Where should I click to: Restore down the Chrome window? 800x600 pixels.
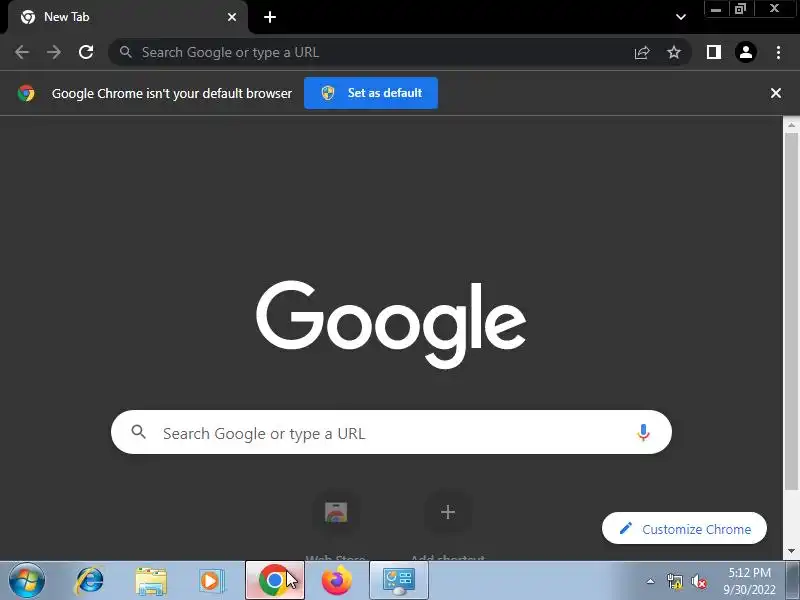pyautogui.click(x=740, y=9)
